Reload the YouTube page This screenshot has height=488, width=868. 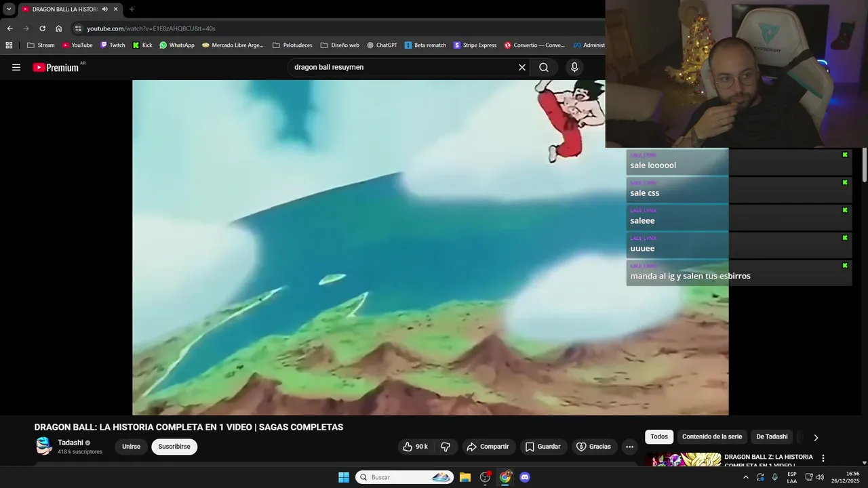(42, 28)
